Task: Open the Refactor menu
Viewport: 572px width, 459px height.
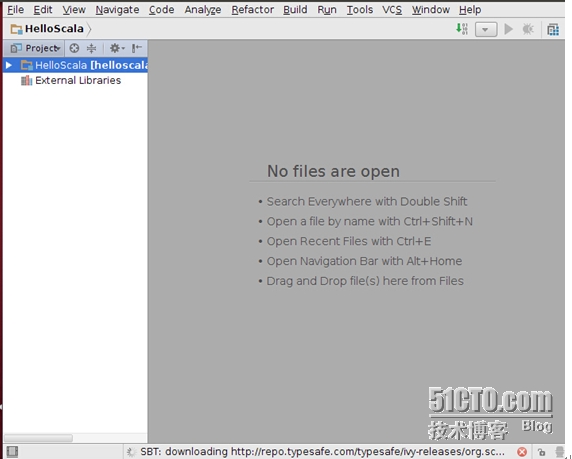Action: (x=252, y=10)
